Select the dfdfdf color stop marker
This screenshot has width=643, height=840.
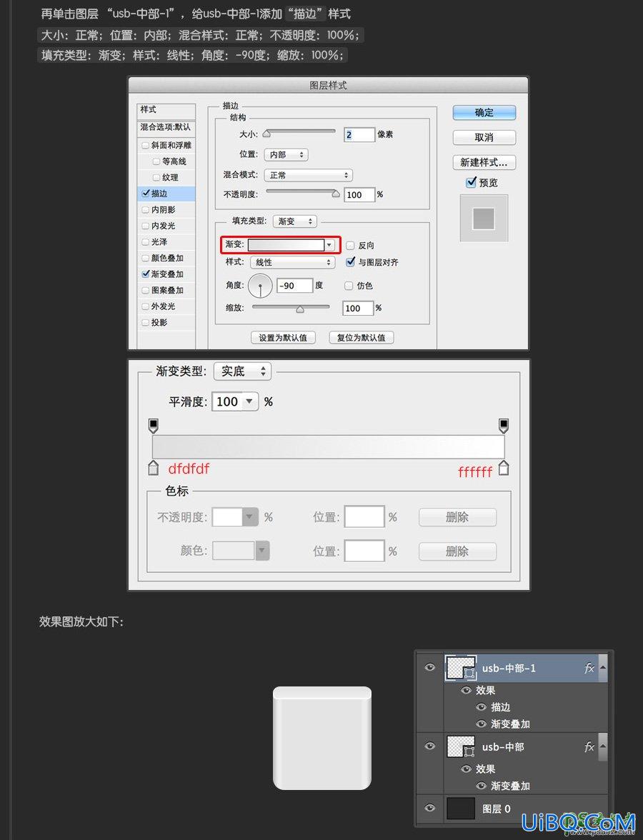pos(153,468)
